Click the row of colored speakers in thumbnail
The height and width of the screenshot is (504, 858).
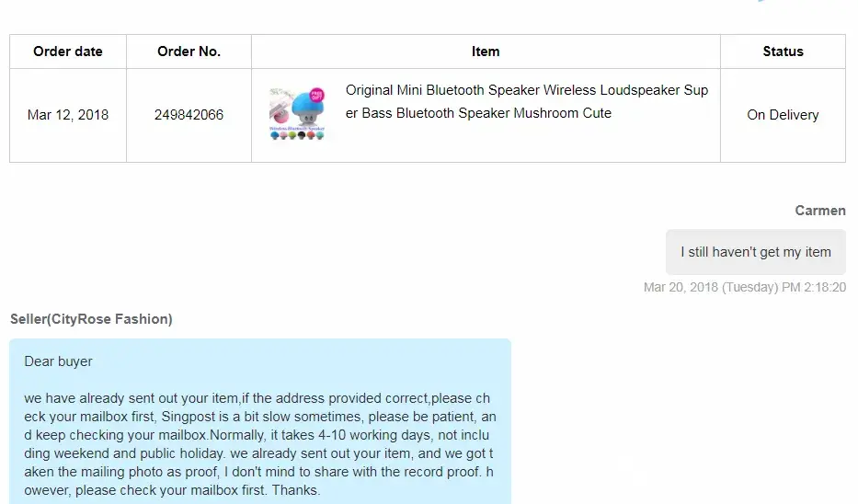pyautogui.click(x=299, y=134)
